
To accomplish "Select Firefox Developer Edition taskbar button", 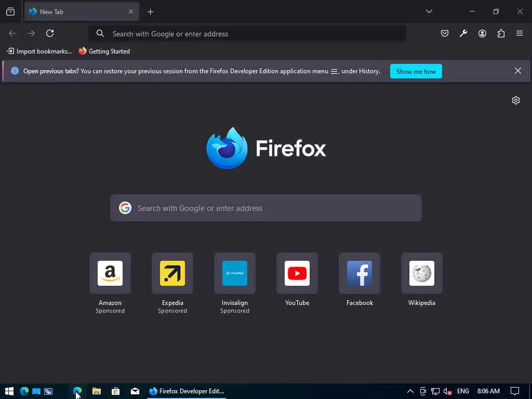I will pyautogui.click(x=187, y=391).
